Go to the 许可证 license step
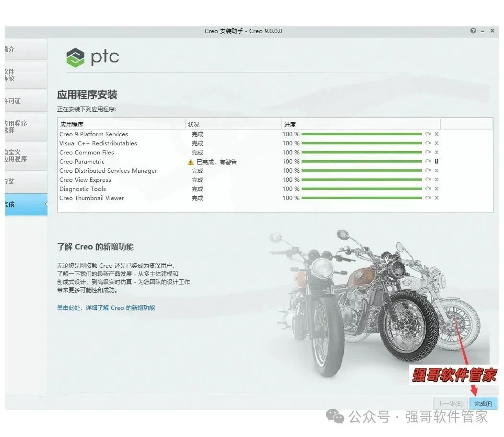Screen dimensions: 504x437 26,101
